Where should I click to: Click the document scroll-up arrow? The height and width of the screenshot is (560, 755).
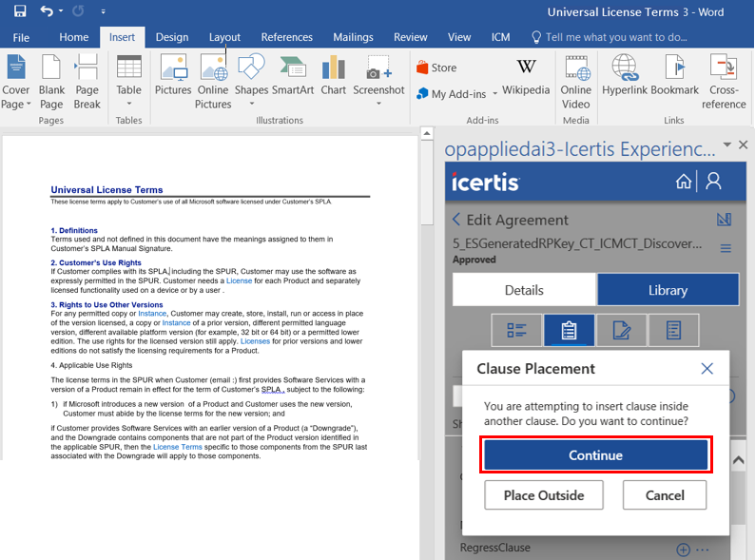427,134
